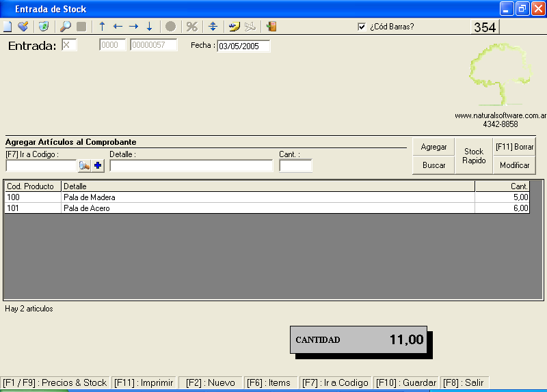Select the row Pala de Acero
This screenshot has height=392, width=547.
[267, 208]
